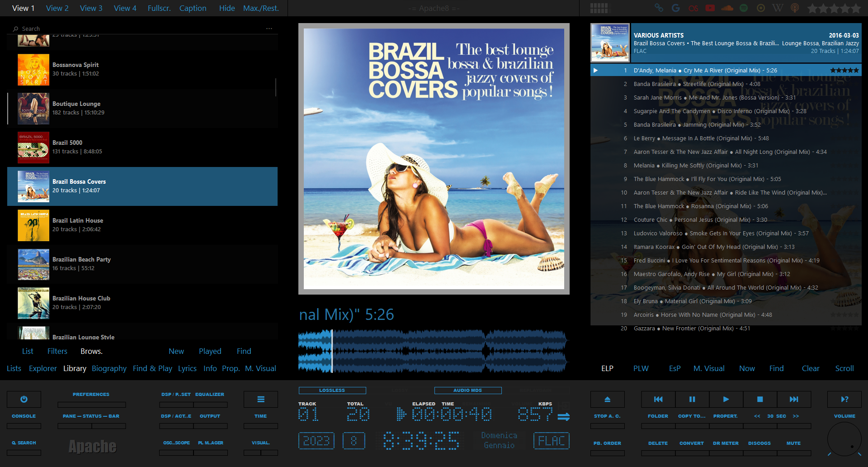Click the Max./Rest. button
Image resolution: width=868 pixels, height=467 pixels.
(x=261, y=8)
